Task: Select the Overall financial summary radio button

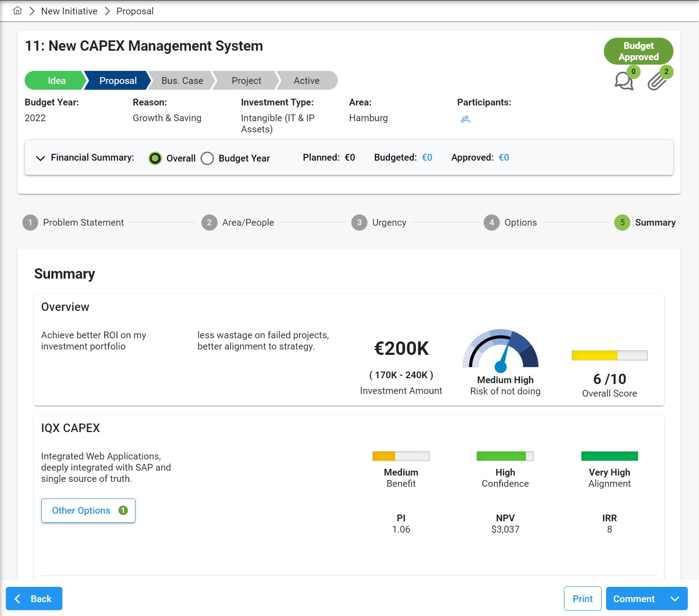Action: point(155,158)
